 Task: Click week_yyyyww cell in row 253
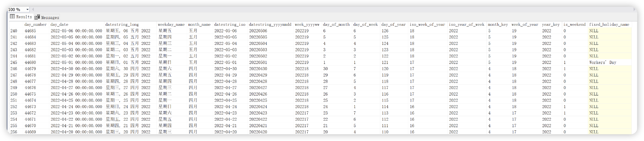point(308,113)
